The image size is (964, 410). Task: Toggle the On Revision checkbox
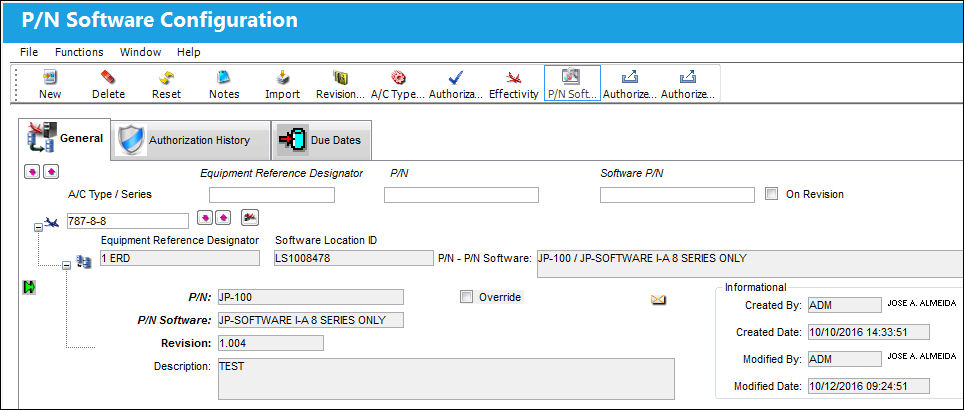[x=772, y=194]
